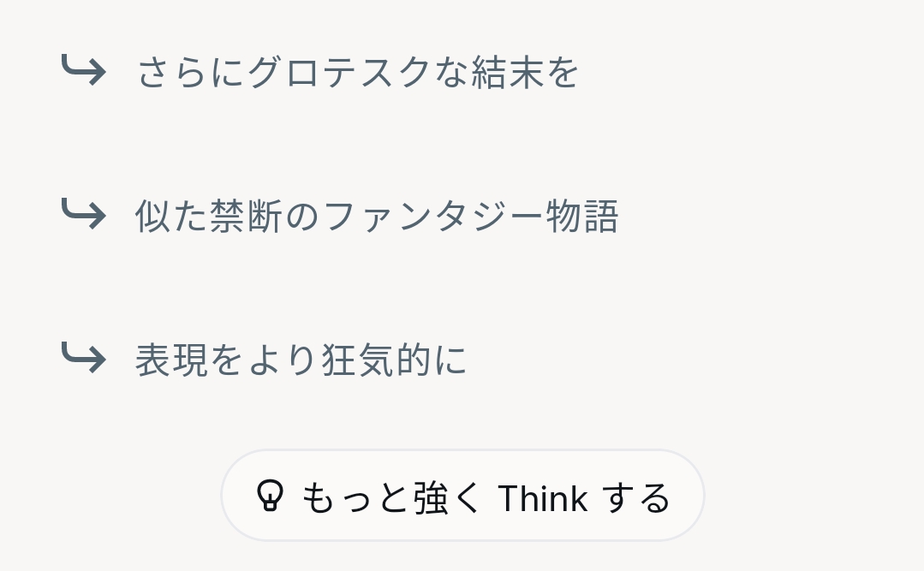Activate stronger thinking via the rounded button
This screenshot has height=571, width=924.
462,496
